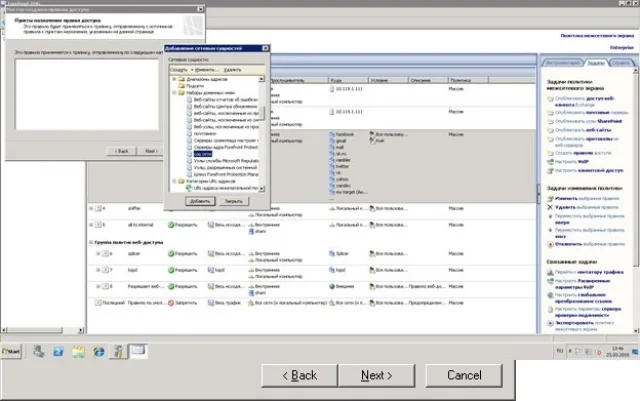The height and width of the screenshot is (401, 640).
Task: Click the traffic simulator task icon
Action: [x=550, y=272]
